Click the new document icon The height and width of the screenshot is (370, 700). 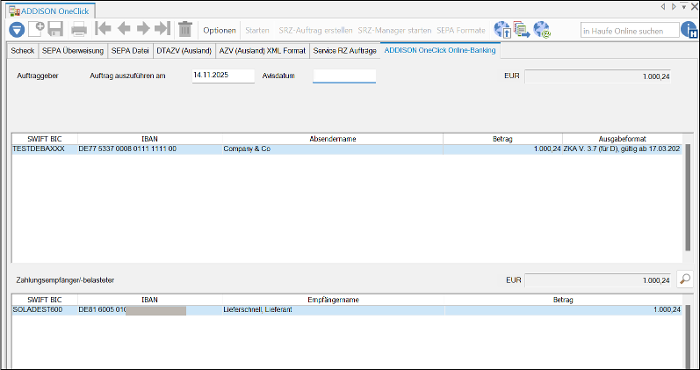pos(36,29)
